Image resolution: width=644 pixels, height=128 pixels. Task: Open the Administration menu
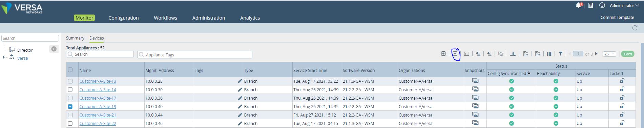click(209, 18)
